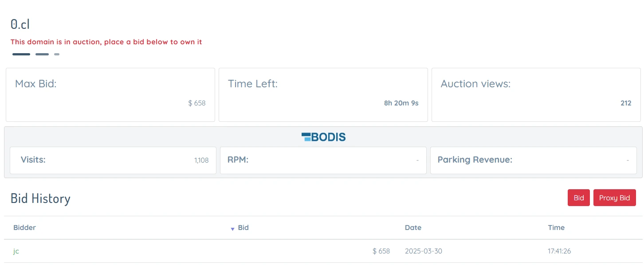Click the Bid History heading
Image resolution: width=644 pixels, height=265 pixels.
coord(40,199)
